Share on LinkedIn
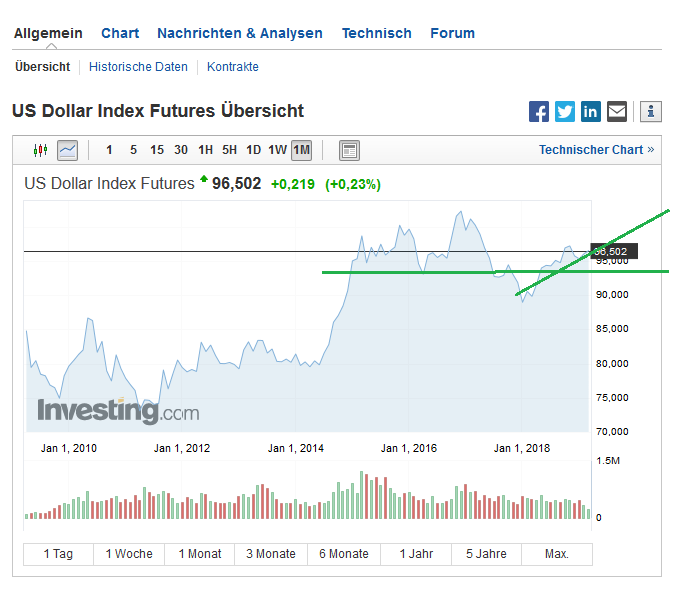 [x=591, y=112]
